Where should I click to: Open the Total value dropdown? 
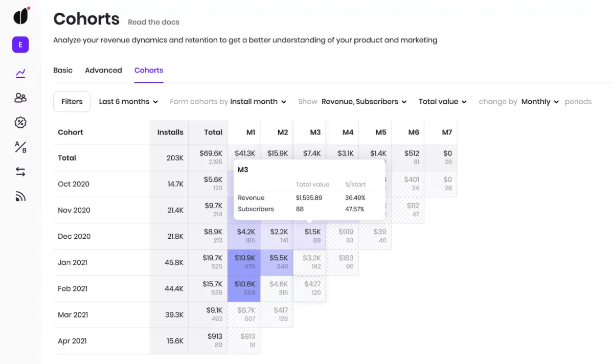point(443,102)
